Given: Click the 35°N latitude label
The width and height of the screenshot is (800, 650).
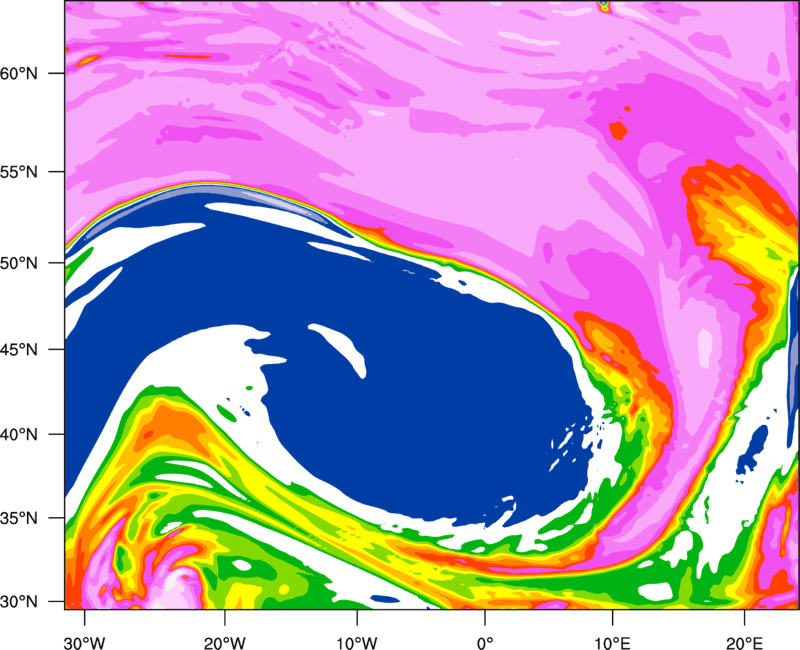Looking at the screenshot, I should click(19, 518).
